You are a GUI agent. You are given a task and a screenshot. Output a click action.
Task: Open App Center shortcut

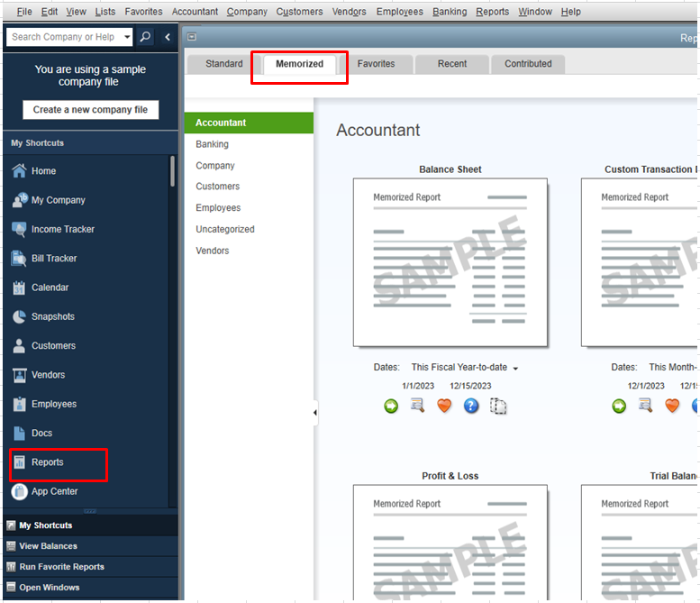(x=45, y=491)
